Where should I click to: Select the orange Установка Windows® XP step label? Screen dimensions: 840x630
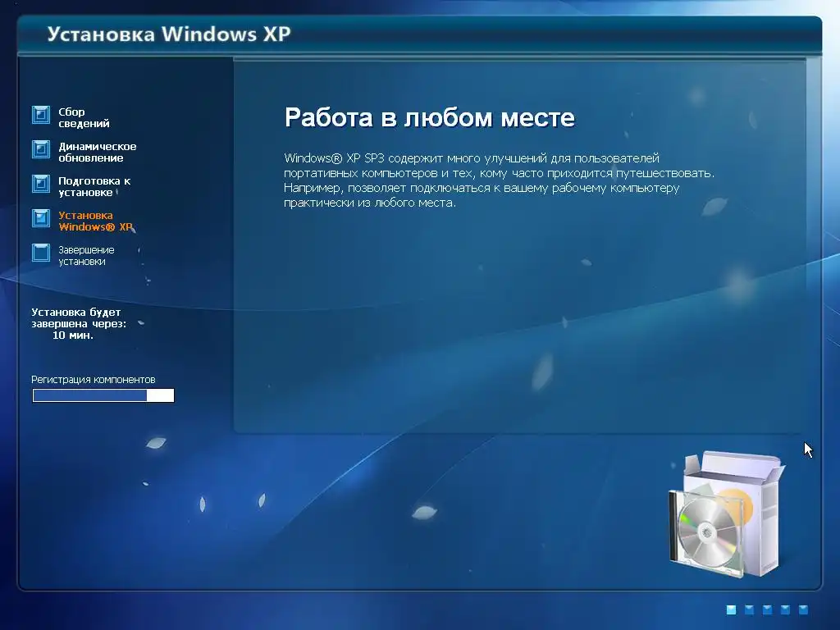tap(95, 221)
